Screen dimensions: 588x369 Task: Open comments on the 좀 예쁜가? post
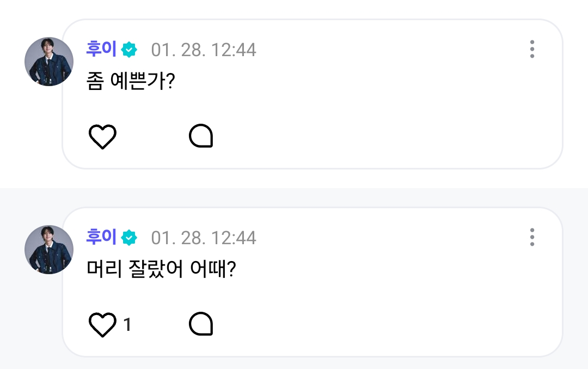[x=200, y=136]
